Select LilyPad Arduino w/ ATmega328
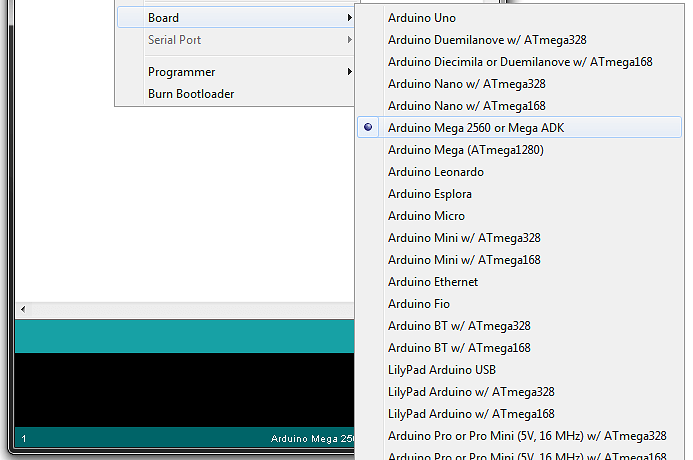Image resolution: width=693 pixels, height=460 pixels. [x=519, y=392]
